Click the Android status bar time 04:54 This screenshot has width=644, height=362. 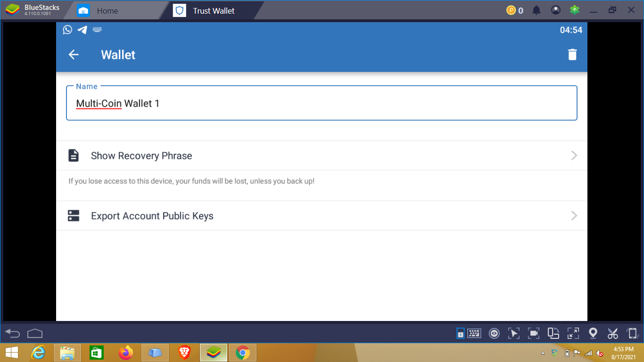tap(571, 30)
